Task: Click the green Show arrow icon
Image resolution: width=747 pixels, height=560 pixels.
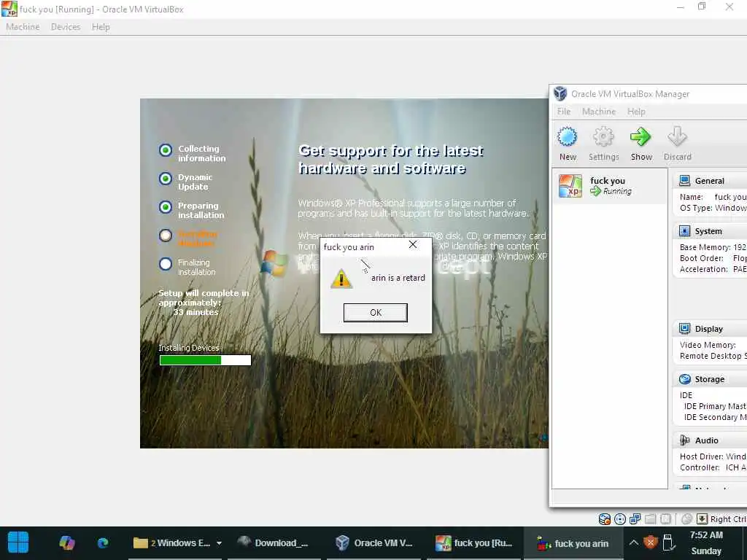Action: tap(640, 137)
